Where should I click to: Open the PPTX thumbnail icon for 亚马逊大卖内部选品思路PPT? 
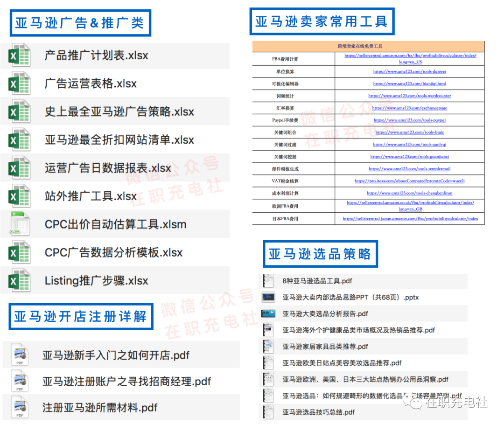268,297
